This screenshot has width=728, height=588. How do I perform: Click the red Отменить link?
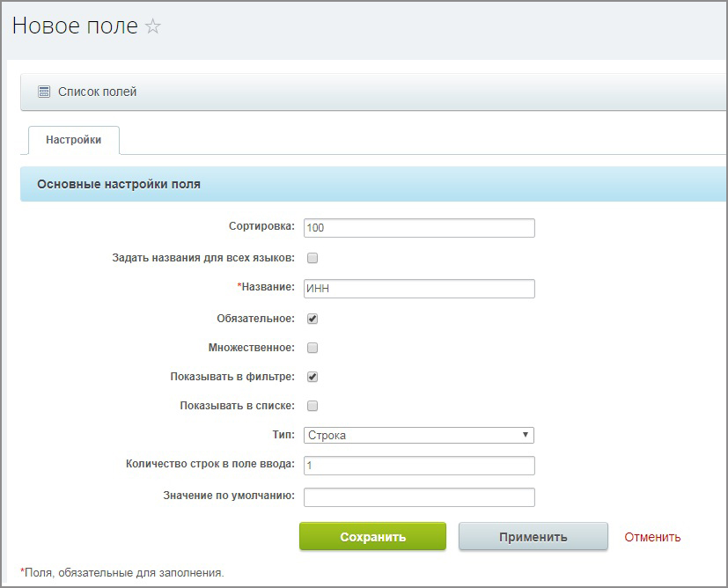pyautogui.click(x=652, y=537)
